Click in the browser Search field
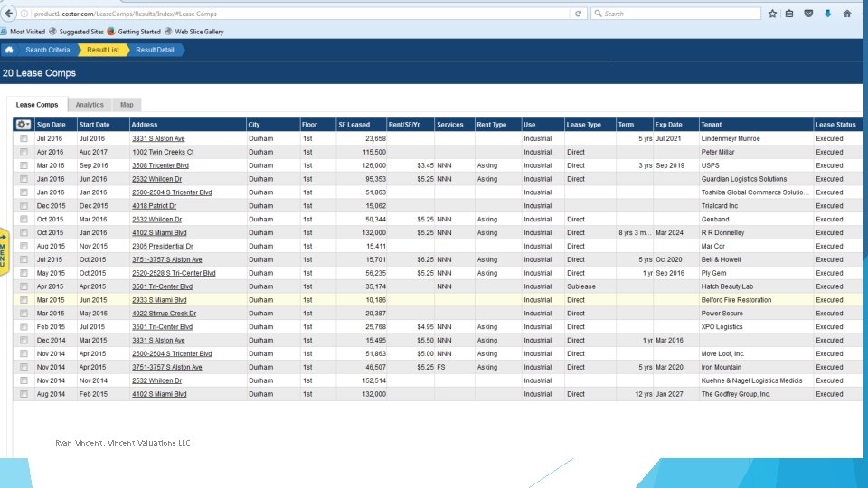 pyautogui.click(x=676, y=14)
